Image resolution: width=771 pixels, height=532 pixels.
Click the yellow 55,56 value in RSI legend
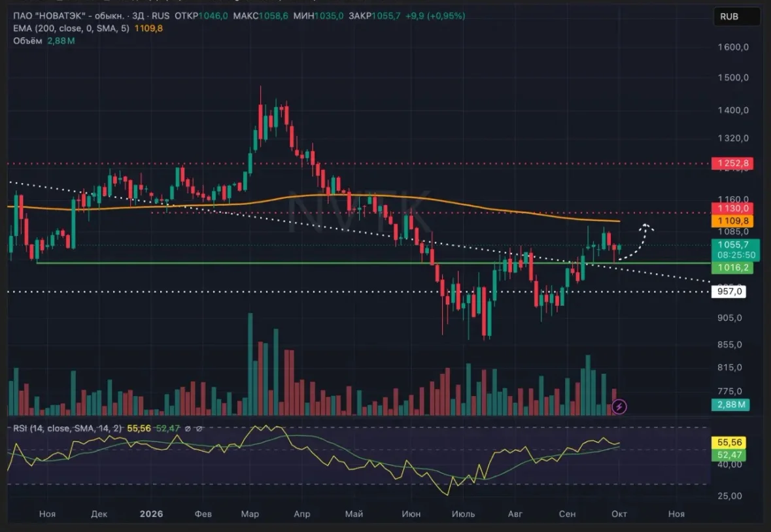(x=139, y=428)
